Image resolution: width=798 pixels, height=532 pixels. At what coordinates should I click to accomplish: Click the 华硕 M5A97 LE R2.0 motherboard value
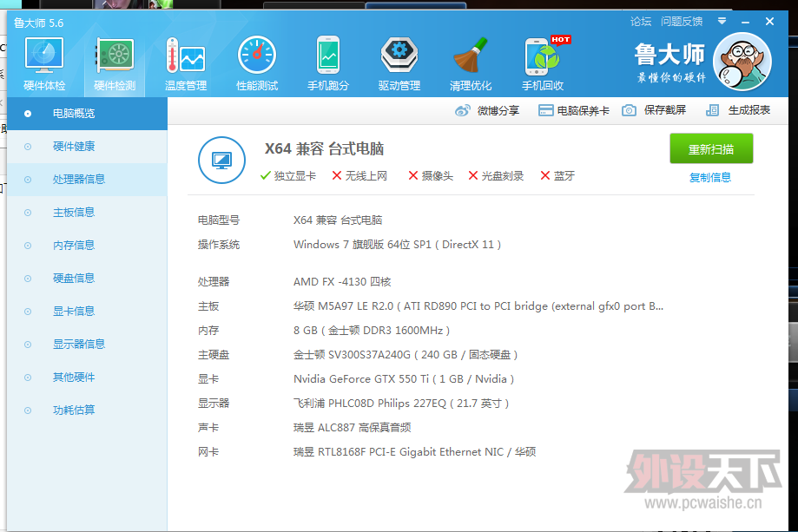478,306
